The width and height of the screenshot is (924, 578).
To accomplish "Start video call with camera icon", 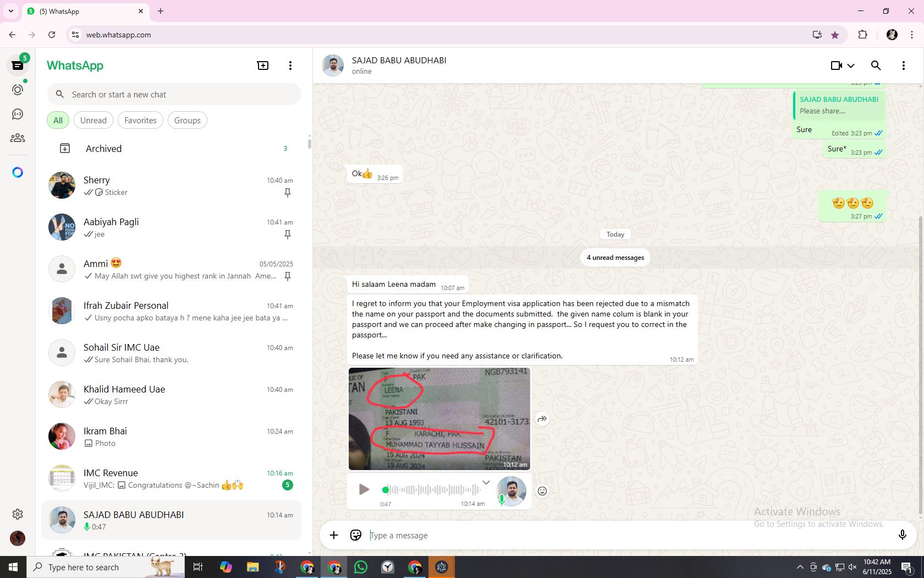I will tap(836, 66).
